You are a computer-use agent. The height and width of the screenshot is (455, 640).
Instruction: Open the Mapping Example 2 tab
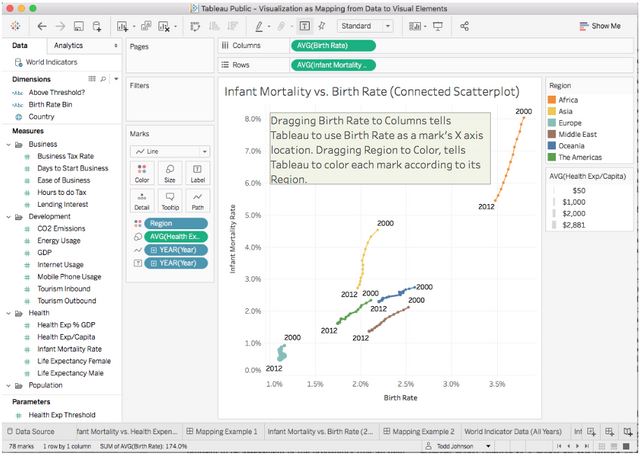tap(419, 431)
